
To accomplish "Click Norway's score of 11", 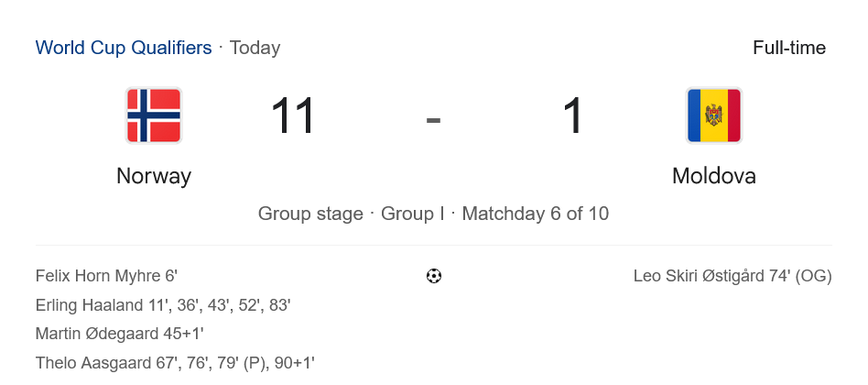I will tap(293, 116).
